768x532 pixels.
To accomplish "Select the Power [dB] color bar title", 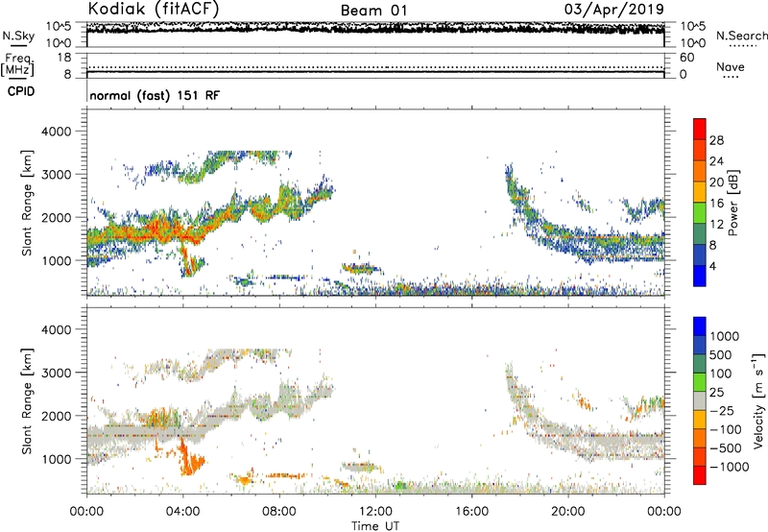I will pos(732,203).
